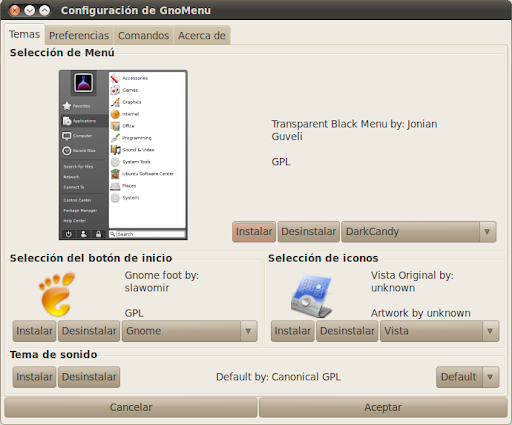Click Desinstalar under Selección de iconos

click(347, 331)
